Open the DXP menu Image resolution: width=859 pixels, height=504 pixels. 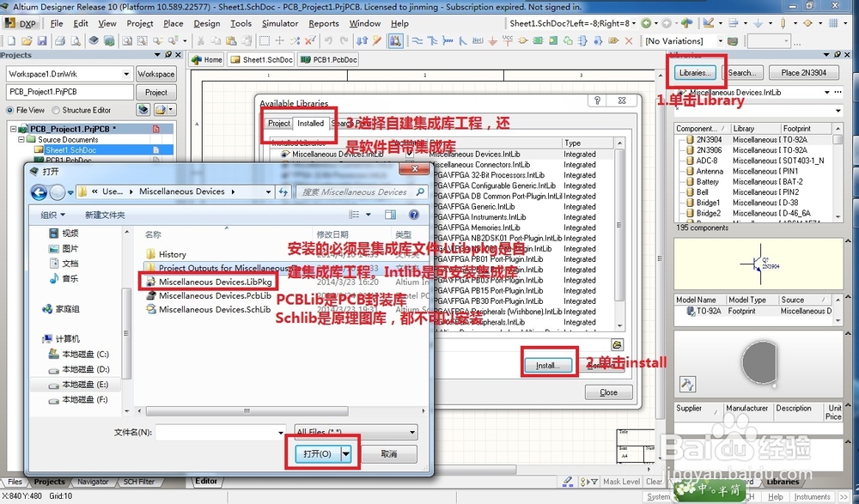(x=21, y=23)
